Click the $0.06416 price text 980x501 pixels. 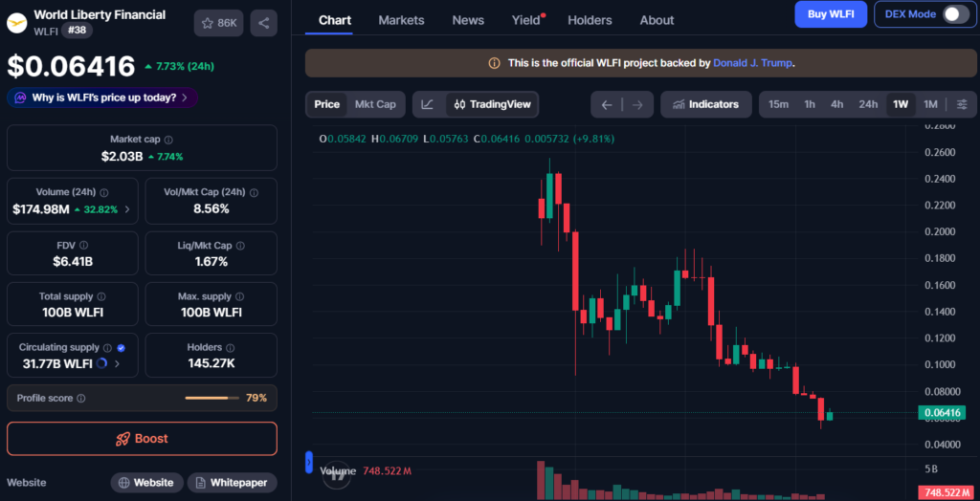point(71,66)
